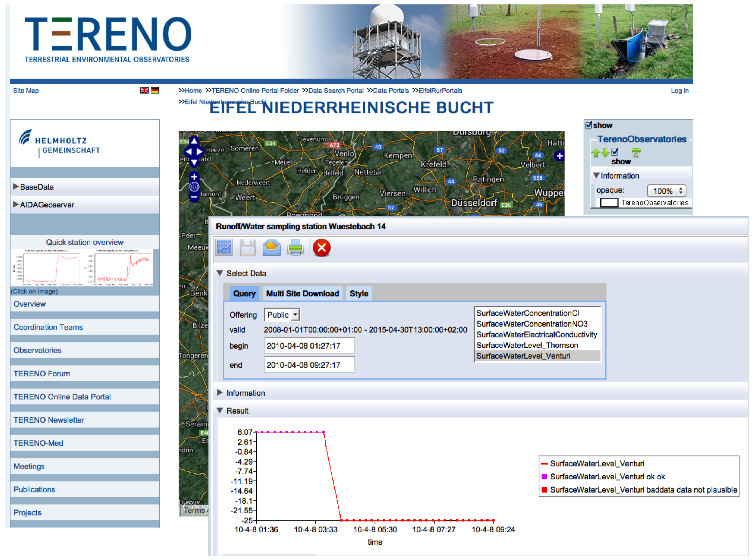This screenshot has height=560, width=753.
Task: Move TerenoObservatories layer up with green arrow
Action: coord(596,153)
